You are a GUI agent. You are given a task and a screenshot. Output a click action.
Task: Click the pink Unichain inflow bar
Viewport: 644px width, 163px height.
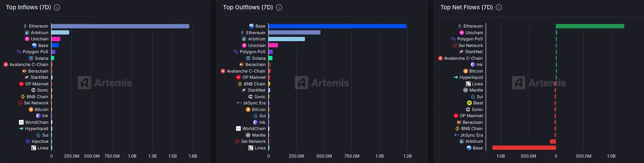click(x=56, y=39)
